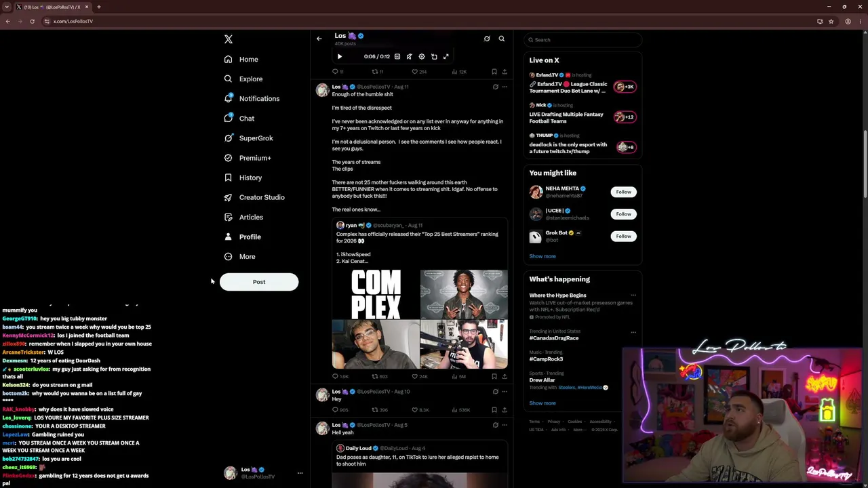Viewport: 868px width, 488px height.
Task: Click the Post button
Action: pyautogui.click(x=259, y=282)
